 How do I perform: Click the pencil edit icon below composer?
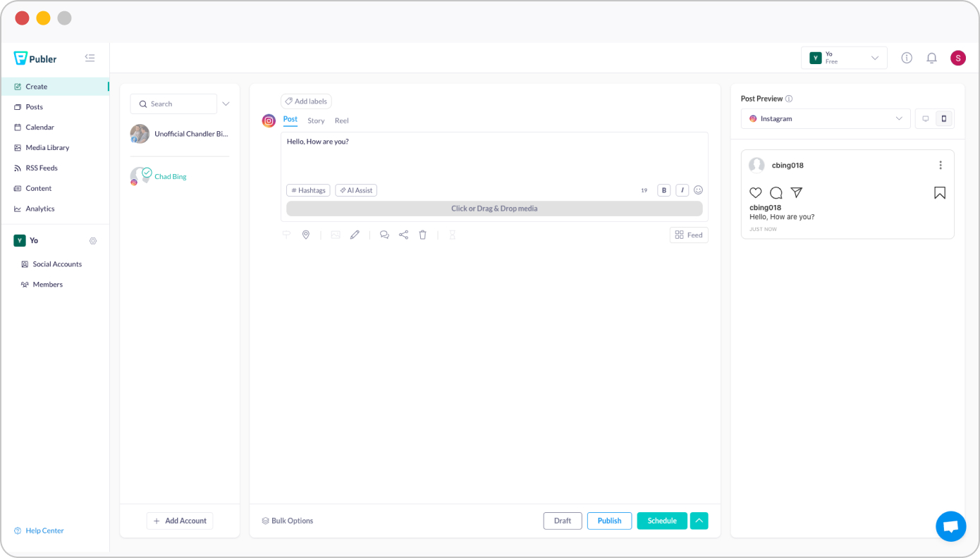(355, 235)
